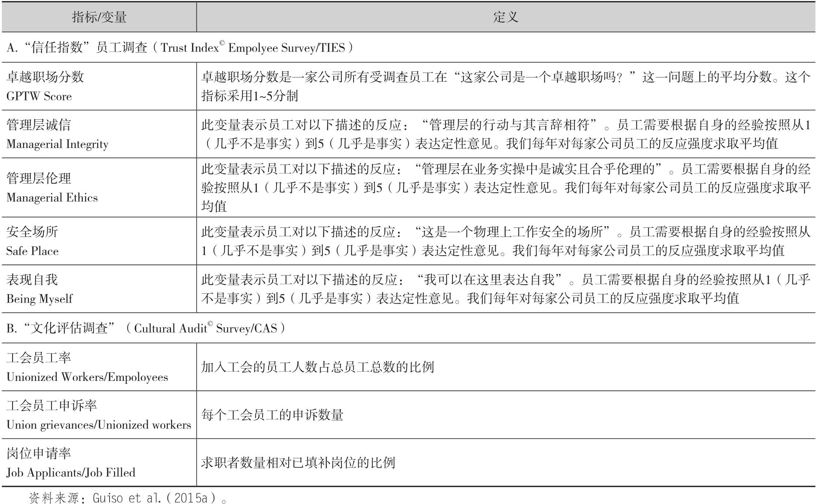
Task: Click the Managerial Ethics definition paragraph
Action: tap(505, 188)
